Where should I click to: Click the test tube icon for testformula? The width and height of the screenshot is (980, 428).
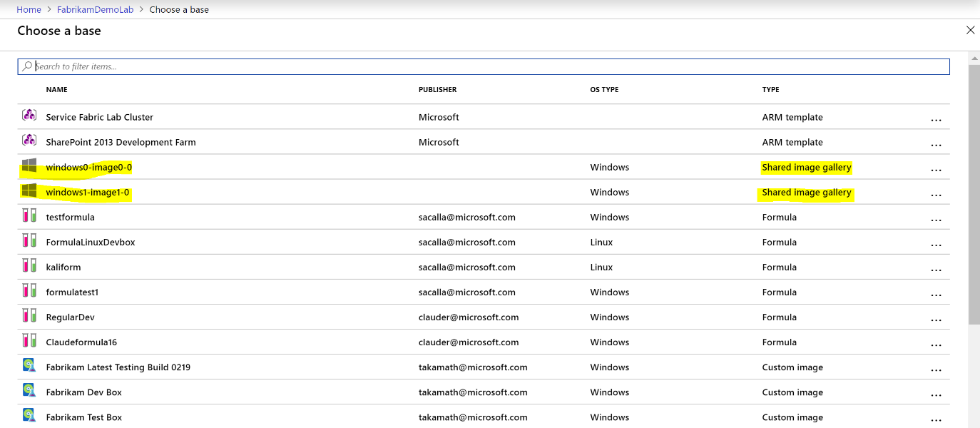pyautogui.click(x=29, y=215)
